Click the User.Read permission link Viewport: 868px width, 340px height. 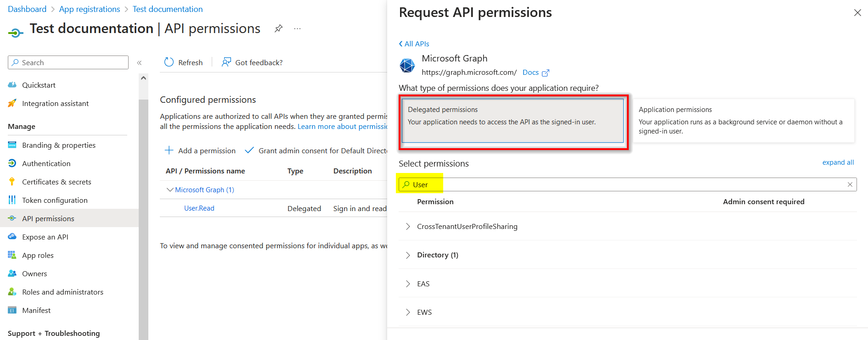click(199, 208)
